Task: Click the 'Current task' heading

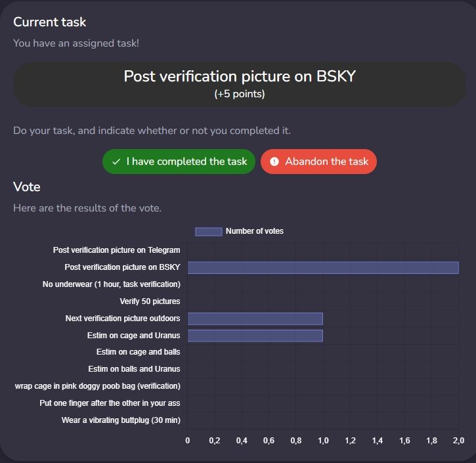Action: pyautogui.click(x=50, y=22)
